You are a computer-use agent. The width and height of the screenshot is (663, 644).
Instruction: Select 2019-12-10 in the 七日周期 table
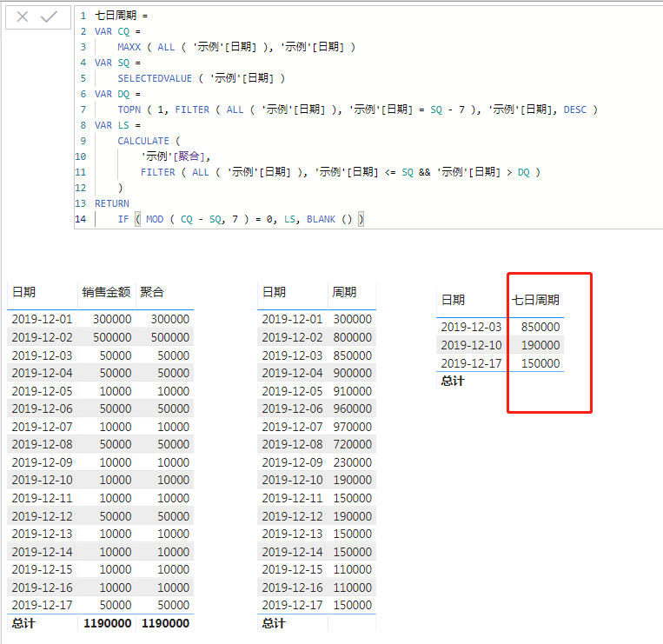coord(471,346)
